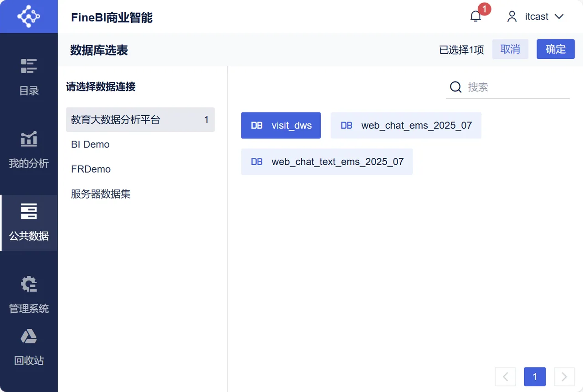Image resolution: width=583 pixels, height=392 pixels.
Task: Click the itcast username text
Action: pos(537,17)
